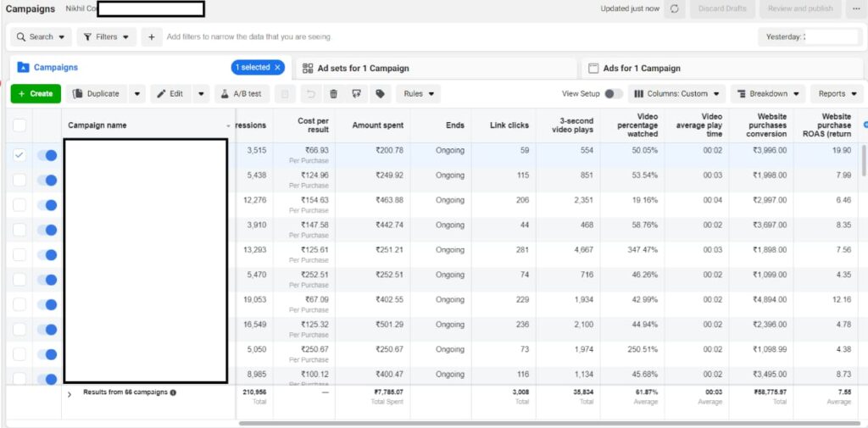The width and height of the screenshot is (868, 428).
Task: Click the Edit button
Action: point(170,93)
